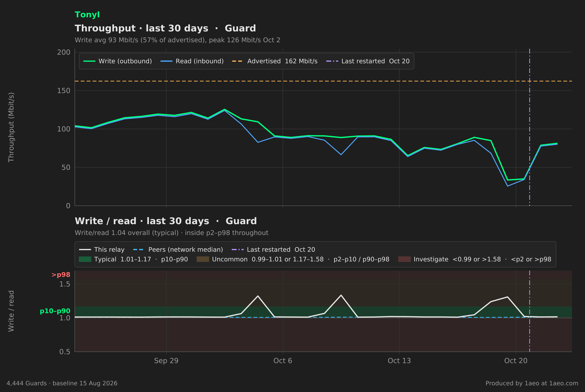
Task: Click the Sep 29 x-axis tick label
Action: [x=166, y=361]
